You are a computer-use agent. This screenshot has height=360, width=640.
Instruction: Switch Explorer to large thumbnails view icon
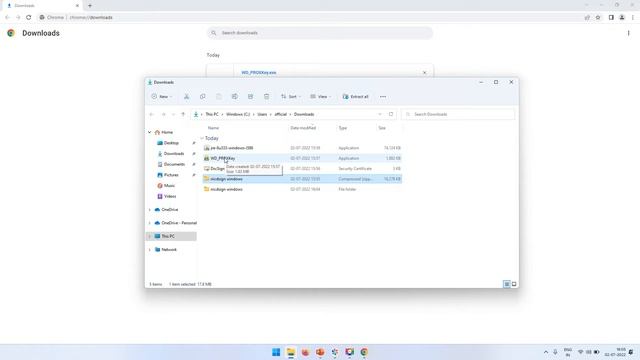click(x=514, y=284)
